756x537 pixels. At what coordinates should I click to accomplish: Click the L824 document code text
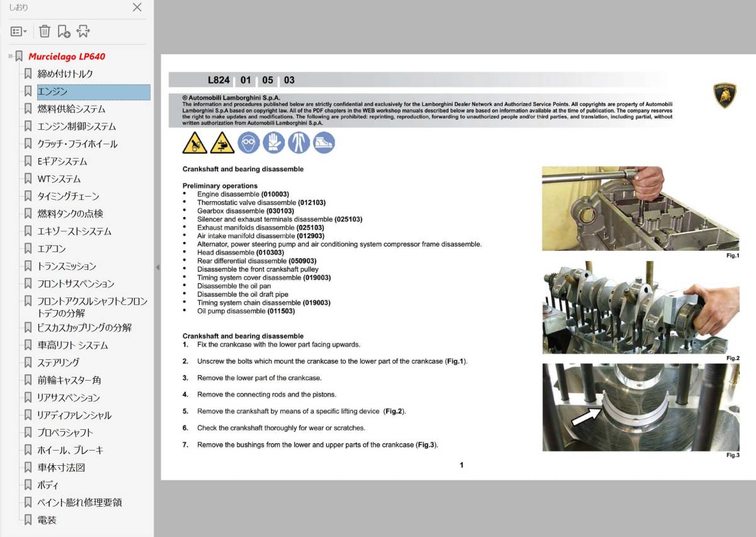(219, 80)
